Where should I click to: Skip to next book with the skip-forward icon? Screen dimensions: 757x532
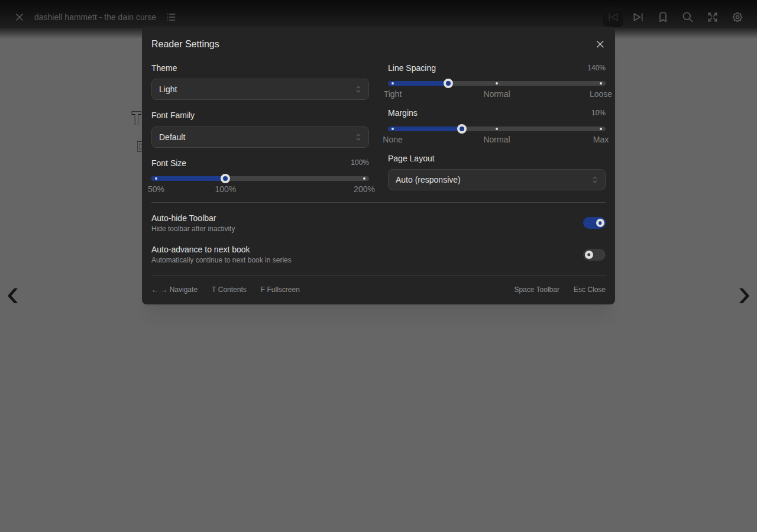[638, 17]
